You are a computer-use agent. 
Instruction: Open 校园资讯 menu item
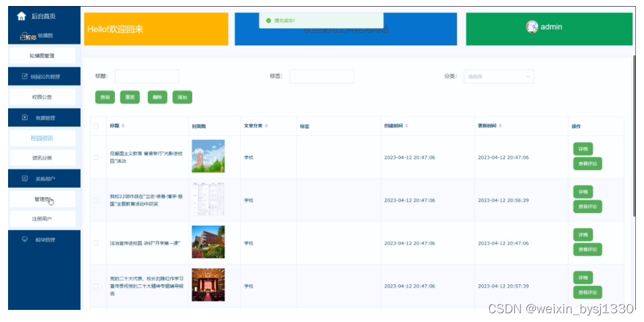pos(42,138)
